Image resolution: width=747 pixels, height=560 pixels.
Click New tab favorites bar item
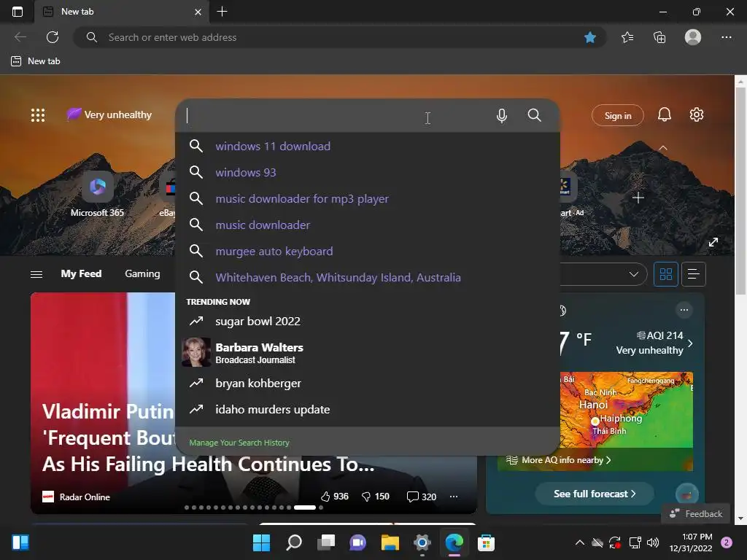[36, 61]
